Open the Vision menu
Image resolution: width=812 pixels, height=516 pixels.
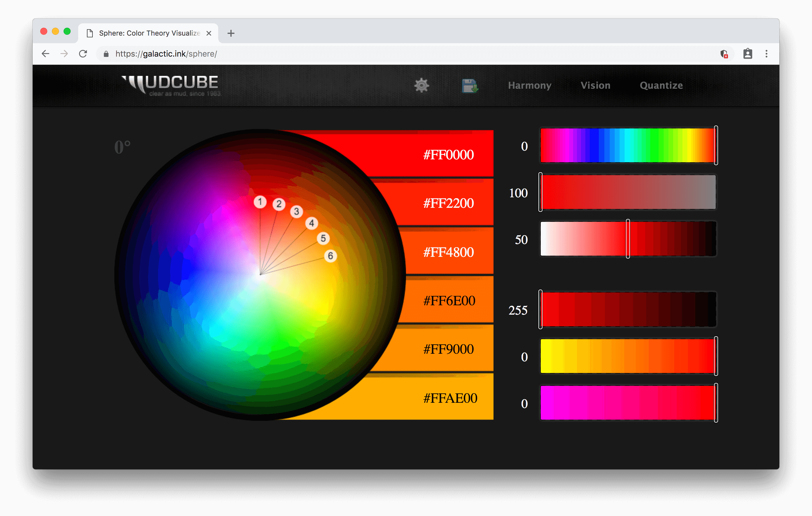(595, 86)
